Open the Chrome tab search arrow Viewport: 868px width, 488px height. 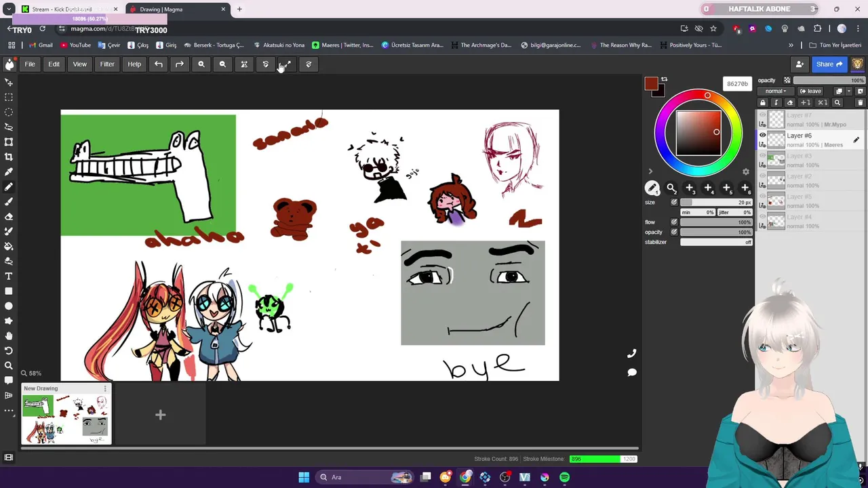[9, 9]
